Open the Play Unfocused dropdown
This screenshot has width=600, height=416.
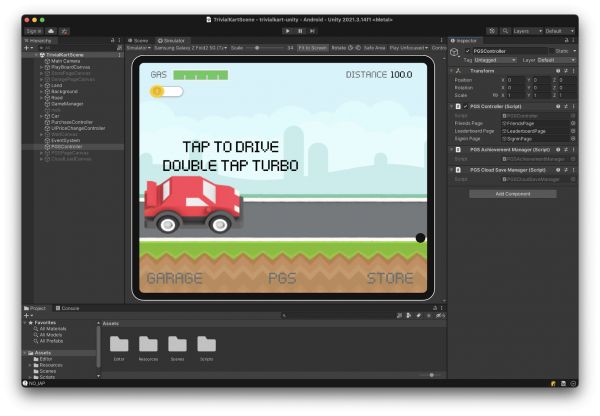click(409, 48)
